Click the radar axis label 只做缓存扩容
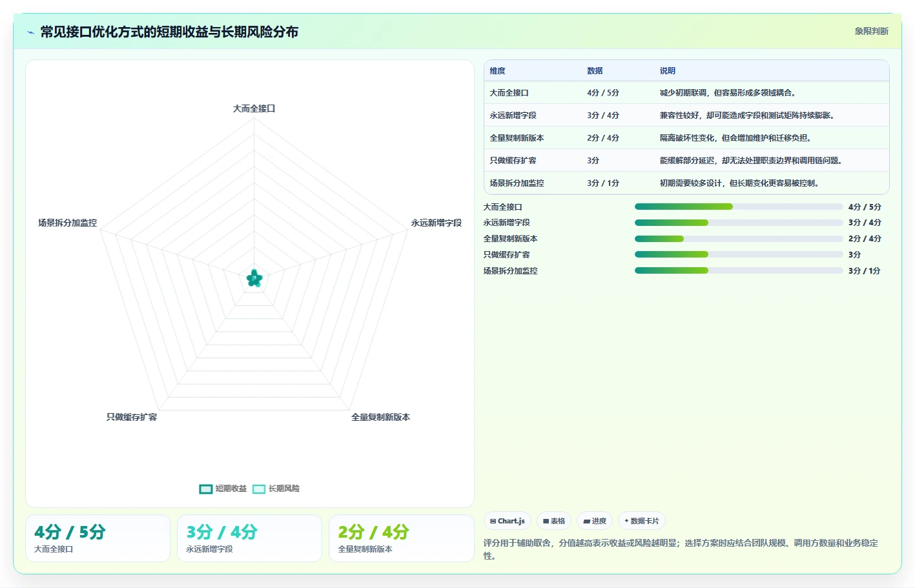Screen dimensions: 915x588 (132, 417)
